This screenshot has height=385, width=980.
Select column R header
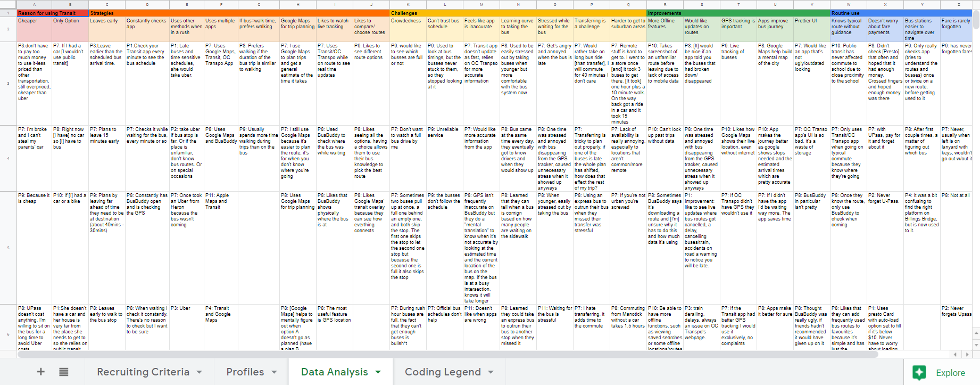(x=665, y=4)
